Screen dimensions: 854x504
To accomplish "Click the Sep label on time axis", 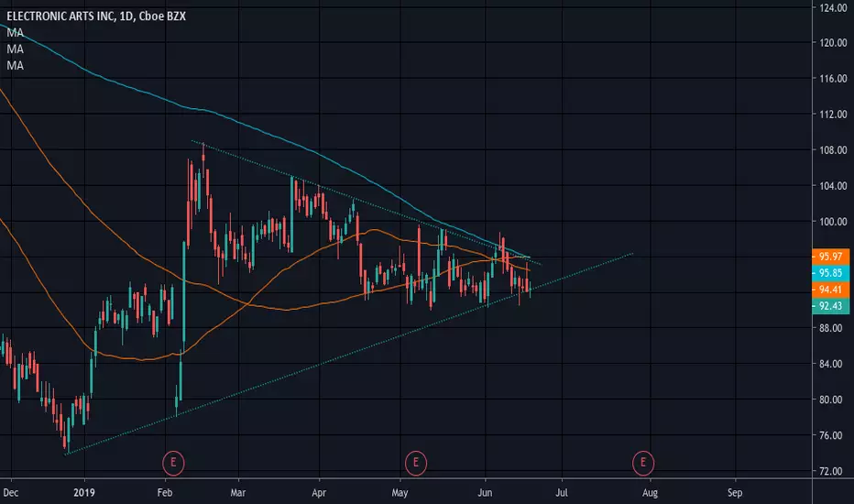I will point(735,493).
